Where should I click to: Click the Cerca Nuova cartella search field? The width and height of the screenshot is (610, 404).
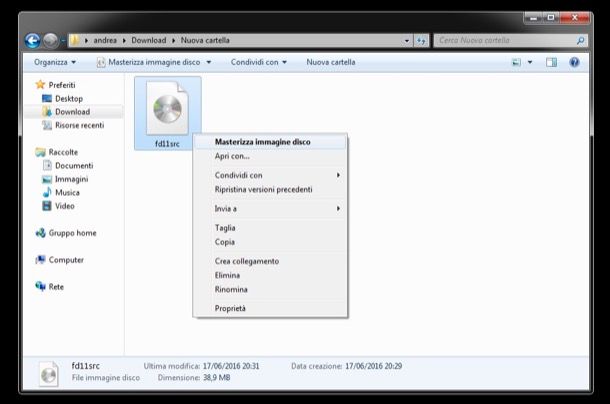click(x=505, y=41)
